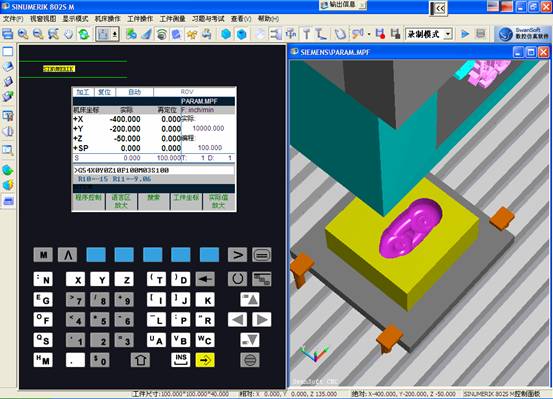The width and height of the screenshot is (553, 399).
Task: Click the M machine area key
Action: click(43, 255)
